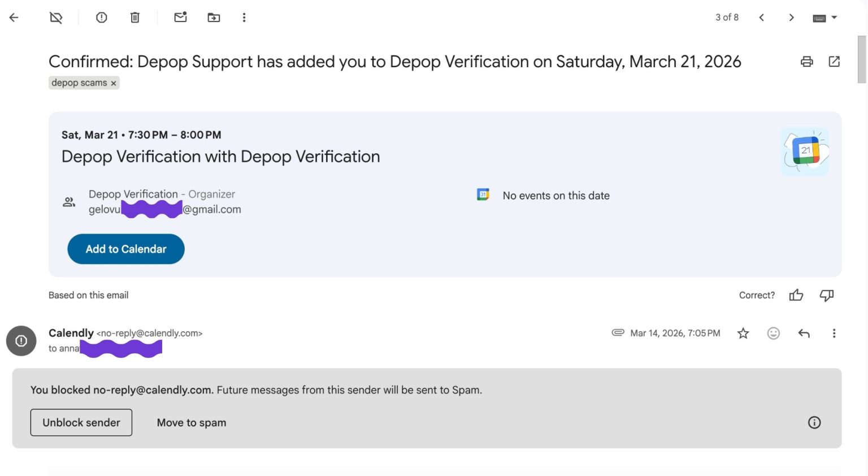Click the 'Depop Verification - Organizer' line
Viewport: 868px width, 476px height.
162,194
